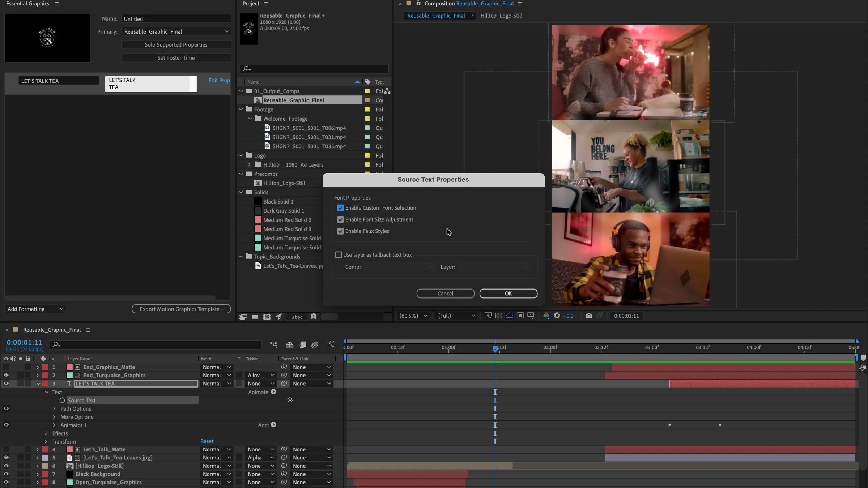
Task: Switch to Hilltop_Logo-Still composition tab
Action: [501, 16]
